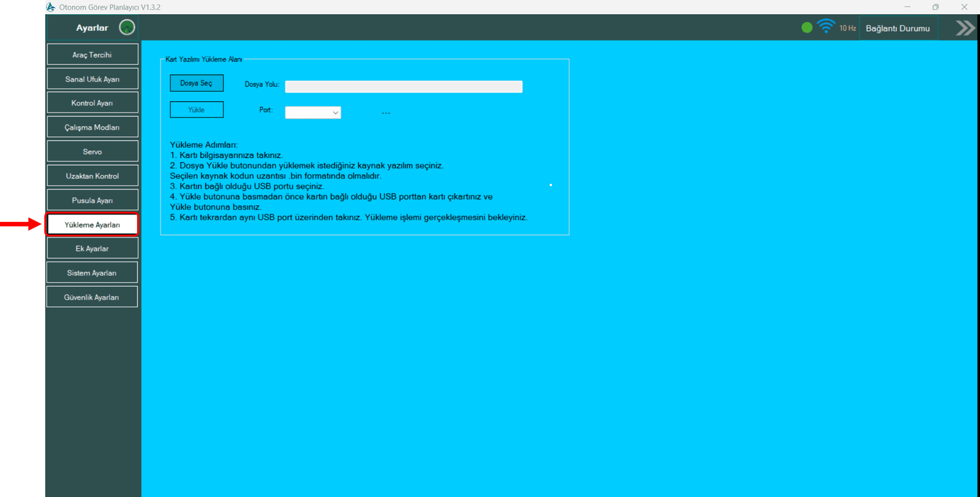This screenshot has width=980, height=497.
Task: Click the Ayarlar header label
Action: click(92, 28)
